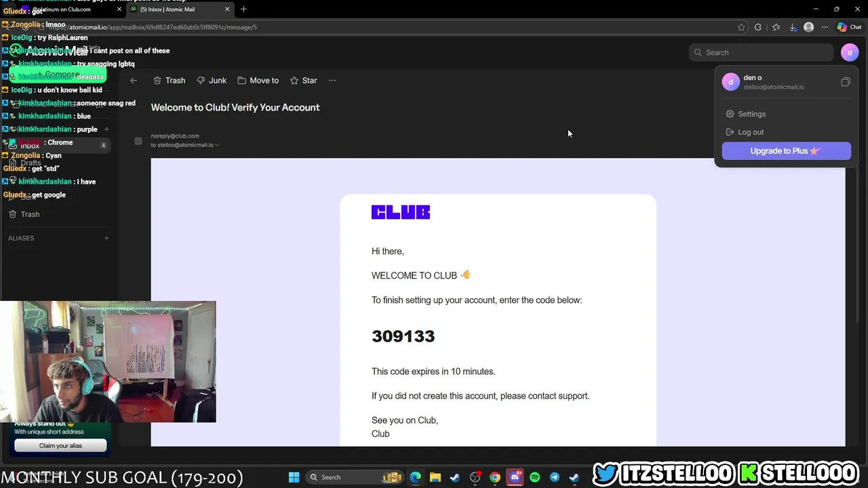The height and width of the screenshot is (488, 868).
Task: Click the Windows taskbar Search box
Action: [355, 477]
